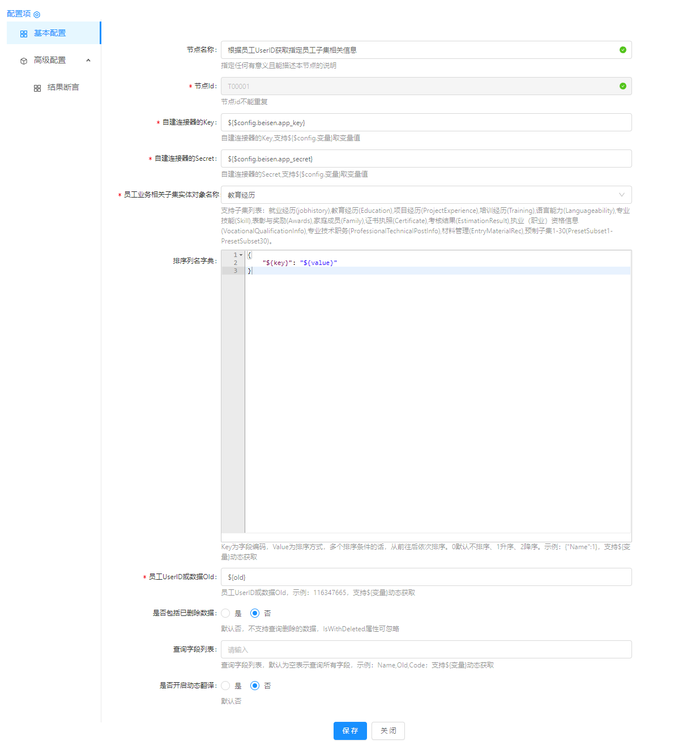Open the 教育经历 entity dropdown
Image resolution: width=700 pixels, height=749 pixels.
[622, 195]
